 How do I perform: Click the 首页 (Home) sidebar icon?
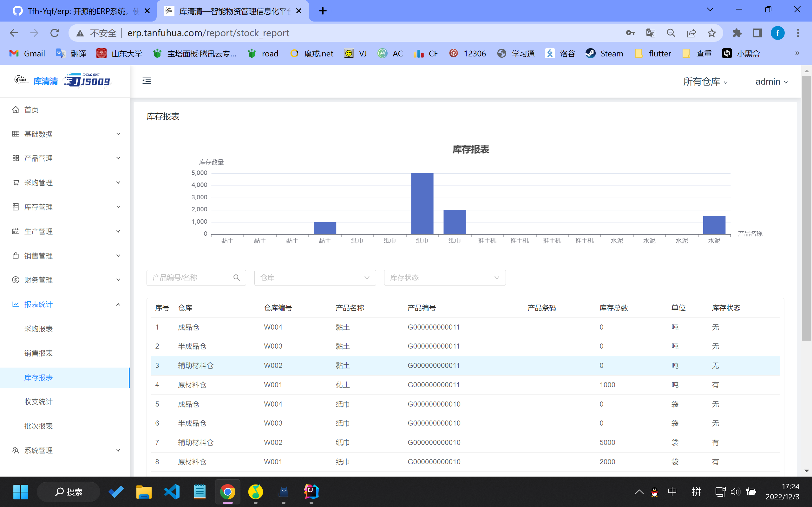coord(15,110)
